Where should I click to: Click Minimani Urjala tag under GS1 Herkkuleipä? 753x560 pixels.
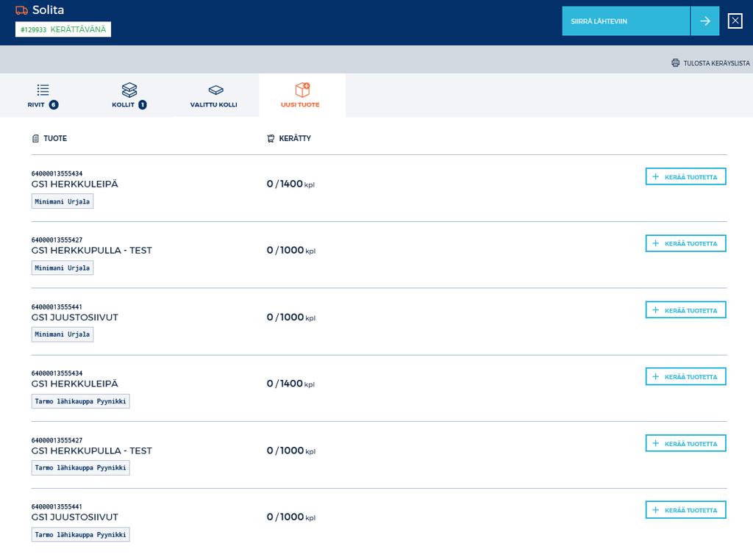pyautogui.click(x=63, y=201)
